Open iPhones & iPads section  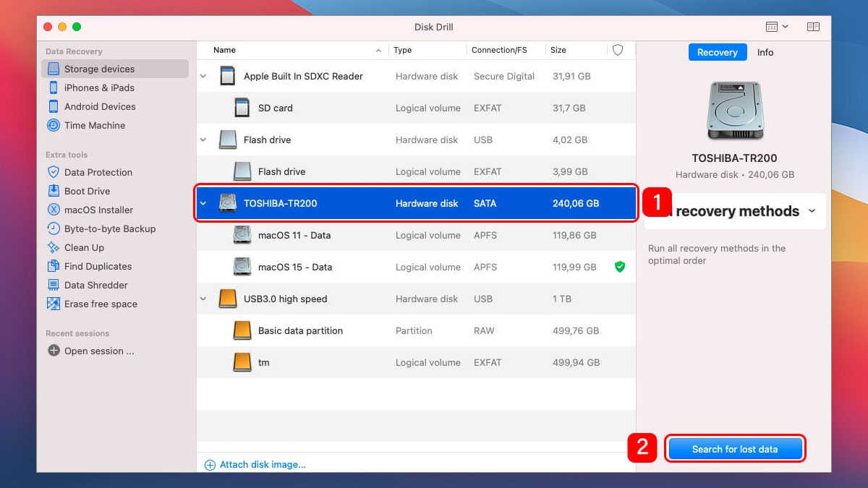99,87
